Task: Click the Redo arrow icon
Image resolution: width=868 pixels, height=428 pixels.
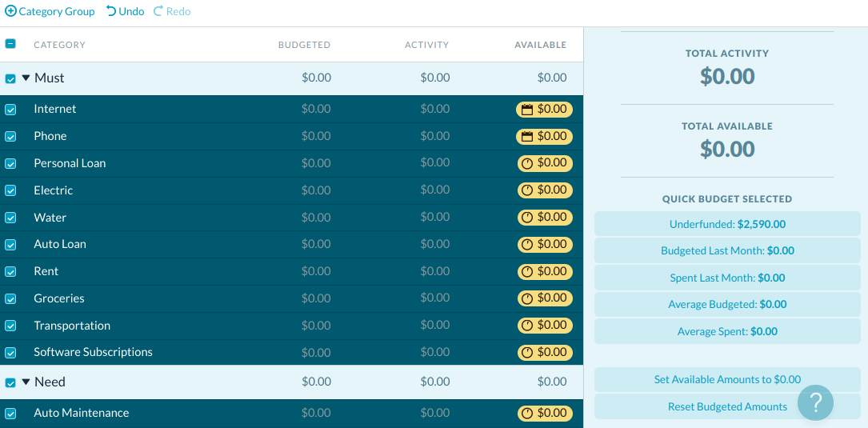Action: click(x=158, y=11)
